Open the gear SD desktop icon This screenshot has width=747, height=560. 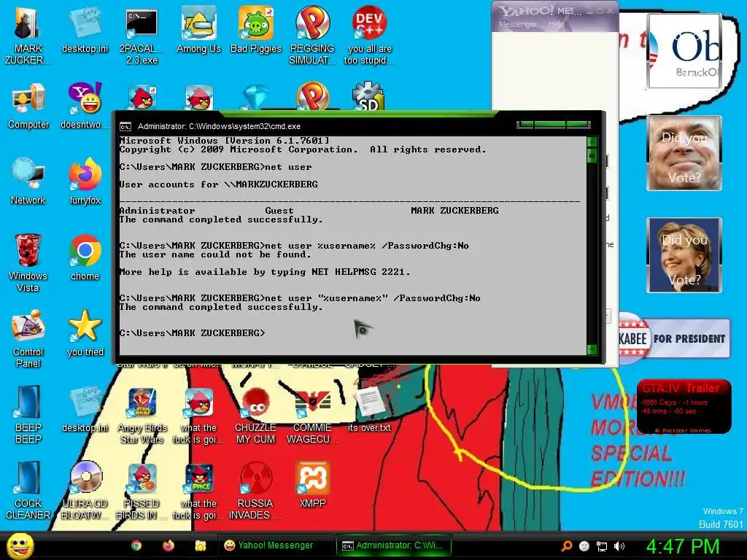tap(368, 96)
